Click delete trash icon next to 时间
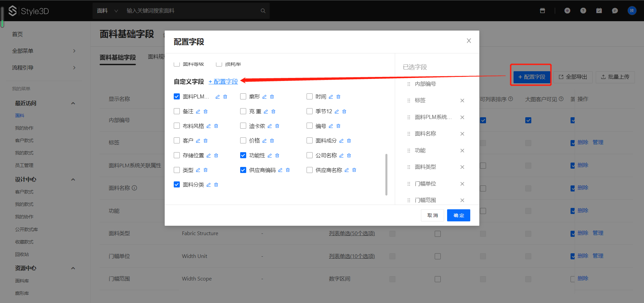Screen dimensions: 644x303 (338, 97)
